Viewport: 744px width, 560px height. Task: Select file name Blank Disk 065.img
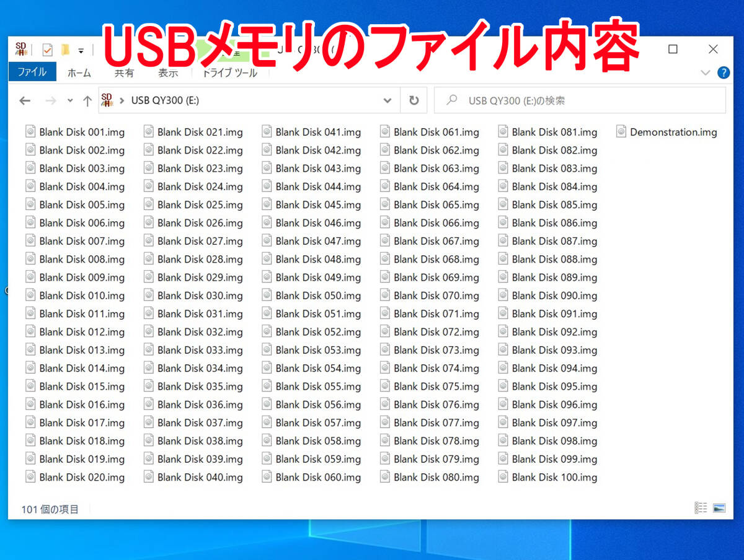(x=436, y=204)
